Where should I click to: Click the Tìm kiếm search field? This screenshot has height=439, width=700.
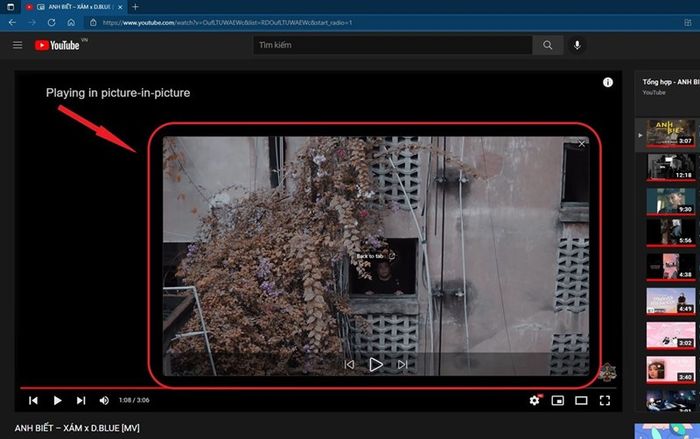click(x=392, y=45)
